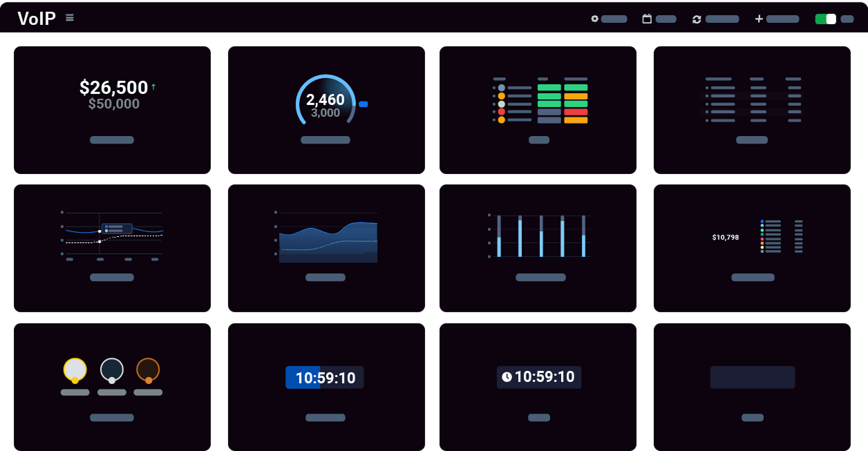Screen dimensions: 868x451
Task: Select the VoIP title in the top bar
Action: pos(36,18)
